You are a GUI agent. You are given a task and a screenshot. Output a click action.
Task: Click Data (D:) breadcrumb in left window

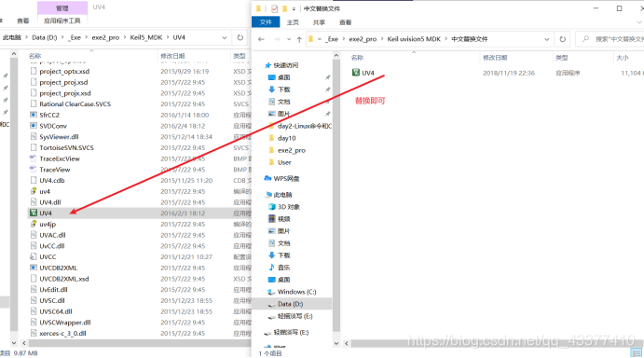tap(45, 37)
